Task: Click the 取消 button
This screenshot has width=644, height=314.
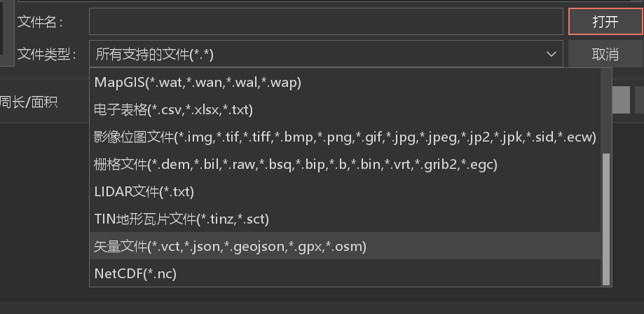Action: click(x=605, y=54)
